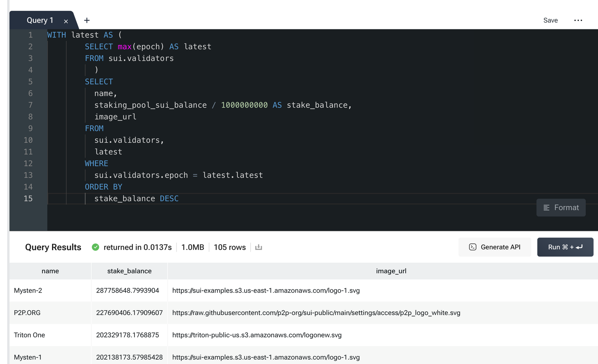Select the Mysten-2 name cell
This screenshot has height=364, width=598.
[x=50, y=290]
